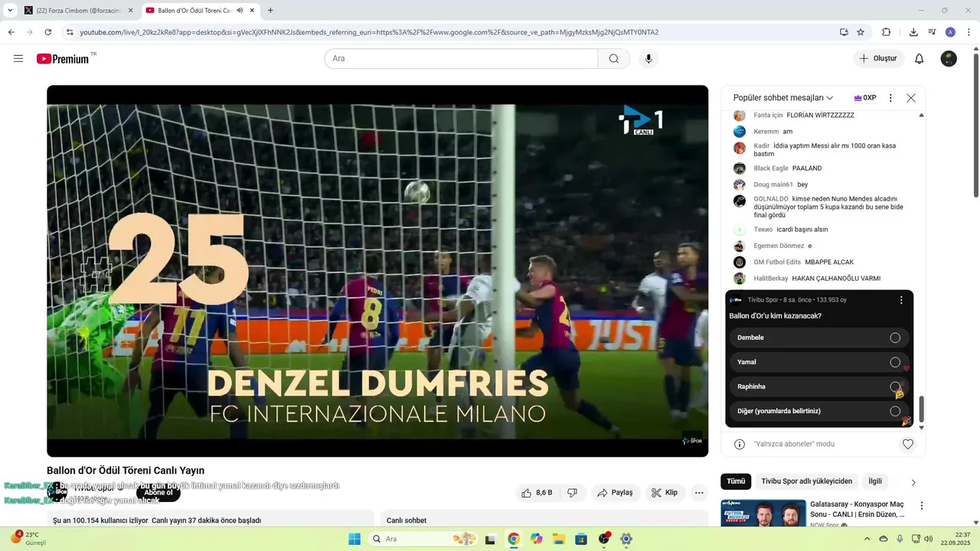The height and width of the screenshot is (551, 980).
Task: Click Black Eagle PAALAND chat message
Action: (788, 168)
